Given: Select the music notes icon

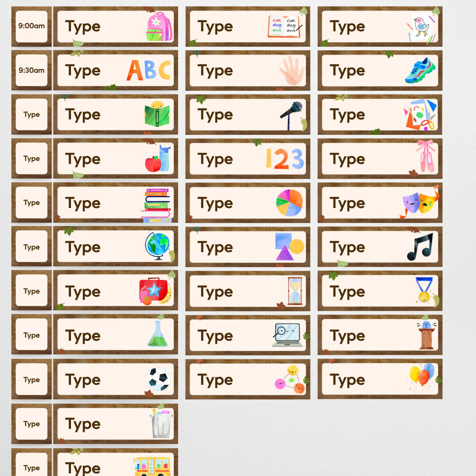Looking at the screenshot, I should (x=420, y=246).
